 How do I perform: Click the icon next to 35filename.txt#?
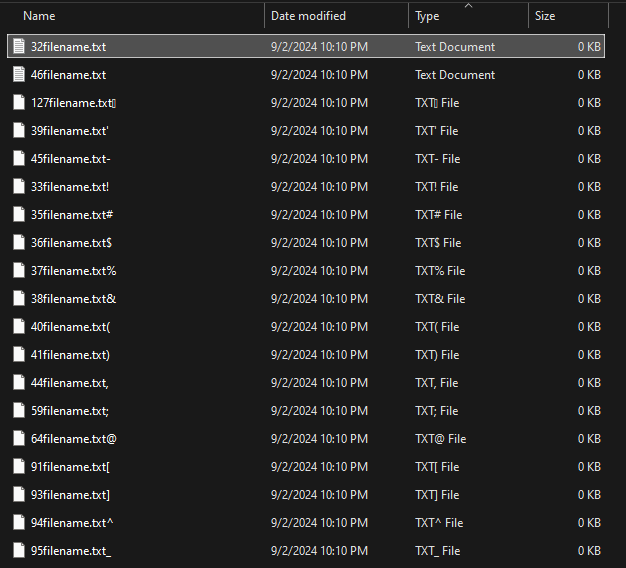coord(19,215)
